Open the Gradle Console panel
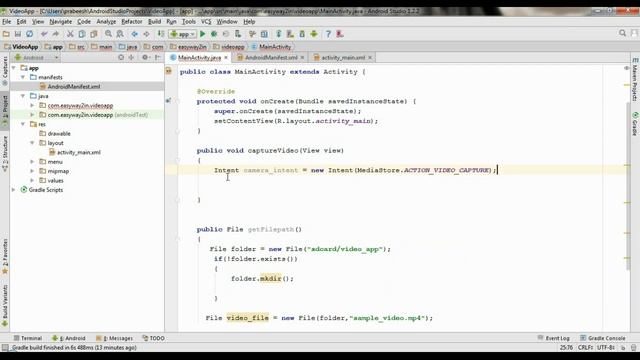This screenshot has width=640, height=360. (603, 338)
